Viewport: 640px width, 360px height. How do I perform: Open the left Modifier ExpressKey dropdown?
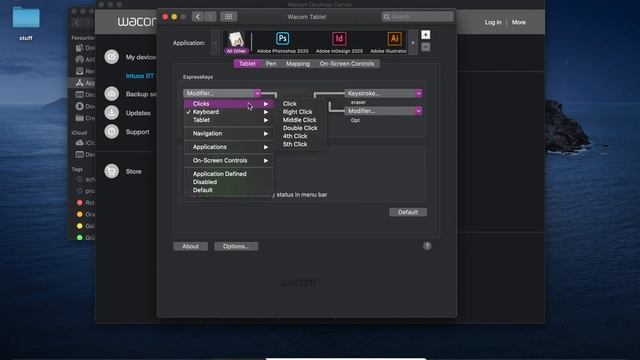pyautogui.click(x=222, y=93)
